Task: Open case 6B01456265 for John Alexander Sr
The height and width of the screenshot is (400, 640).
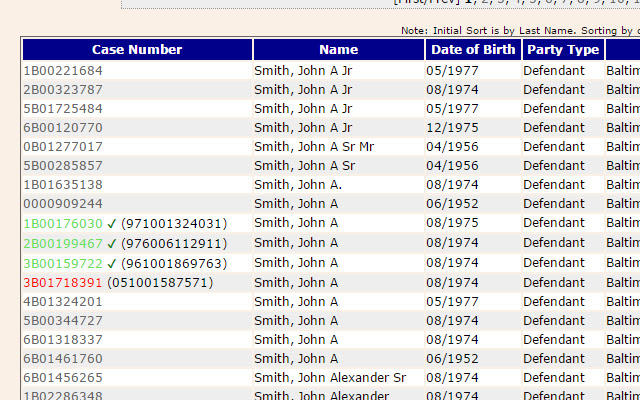Action: pos(63,378)
